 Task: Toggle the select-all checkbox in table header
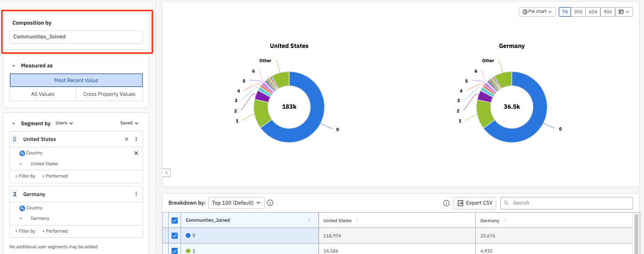pyautogui.click(x=174, y=220)
